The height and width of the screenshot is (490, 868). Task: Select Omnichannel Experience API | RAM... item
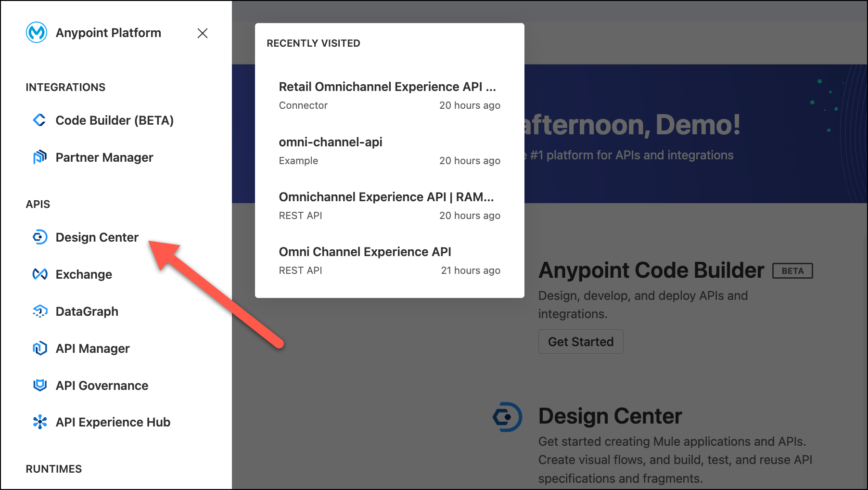click(x=386, y=197)
